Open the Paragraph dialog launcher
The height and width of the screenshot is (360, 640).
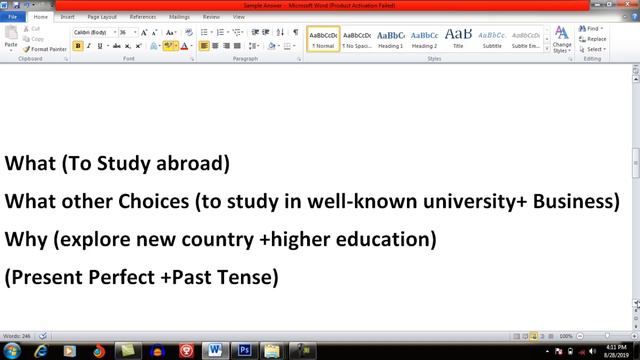pos(299,59)
